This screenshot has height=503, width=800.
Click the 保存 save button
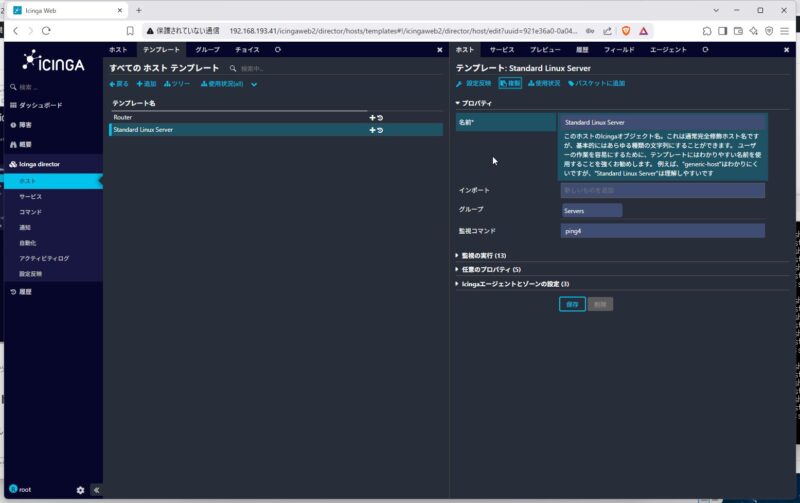(572, 305)
